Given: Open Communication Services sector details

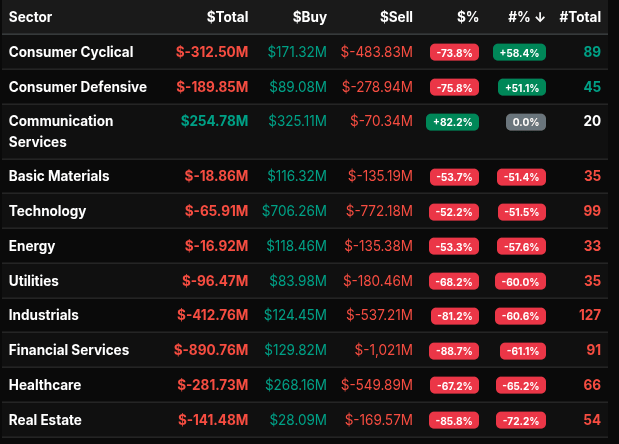Looking at the screenshot, I should click(x=61, y=131).
